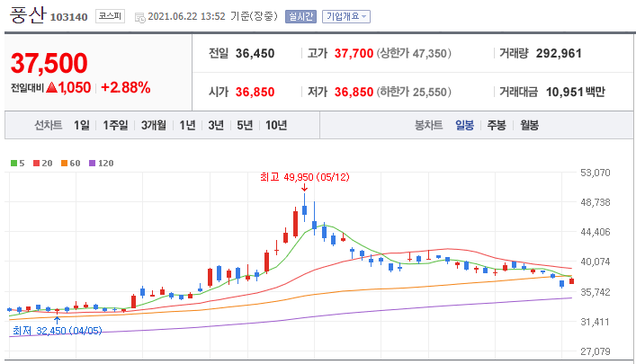Select the 3년 line chart tab

coord(216,125)
